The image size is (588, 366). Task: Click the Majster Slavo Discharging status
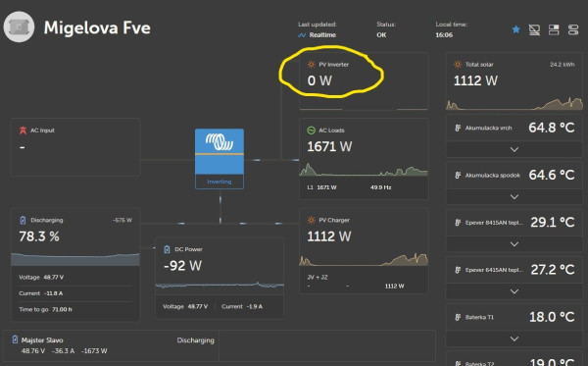point(195,340)
